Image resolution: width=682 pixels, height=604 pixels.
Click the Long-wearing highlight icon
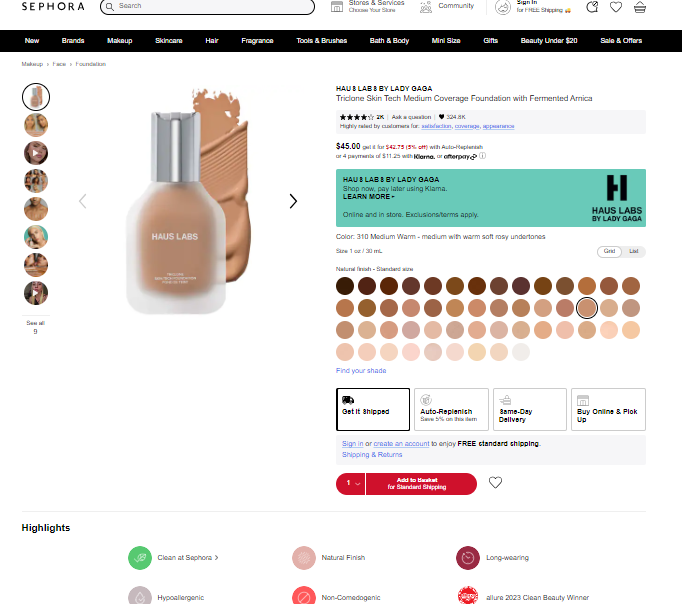468,558
